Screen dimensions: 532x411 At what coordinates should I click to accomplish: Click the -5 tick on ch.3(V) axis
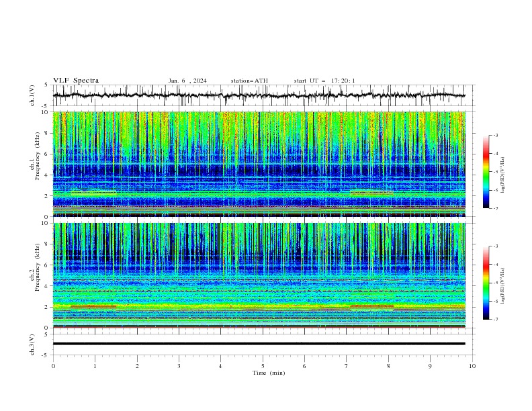(46, 355)
